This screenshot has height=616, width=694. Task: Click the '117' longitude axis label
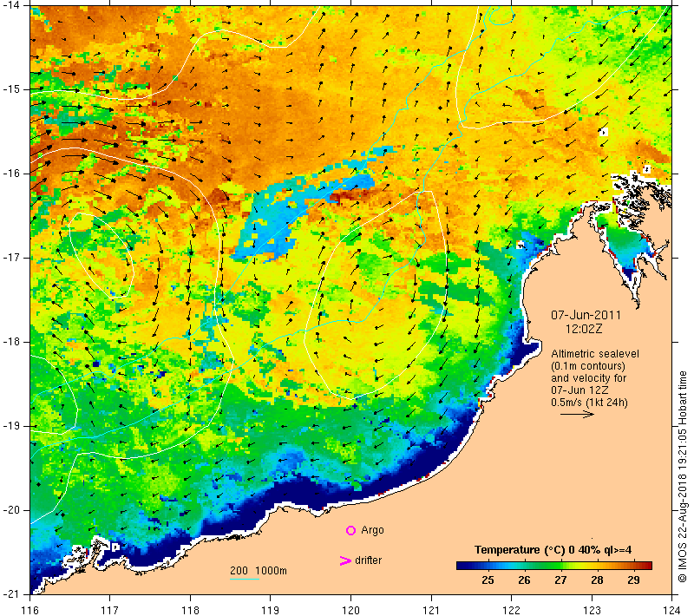click(110, 610)
